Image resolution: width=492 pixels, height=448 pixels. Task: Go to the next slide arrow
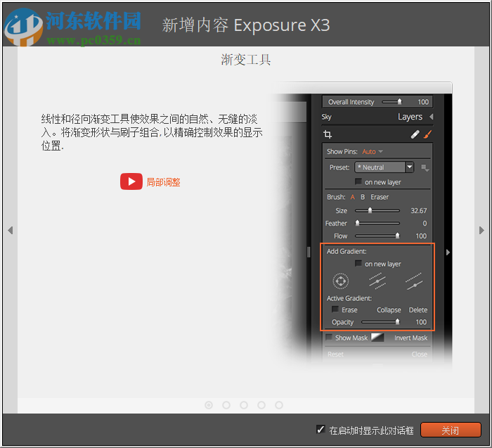(481, 230)
